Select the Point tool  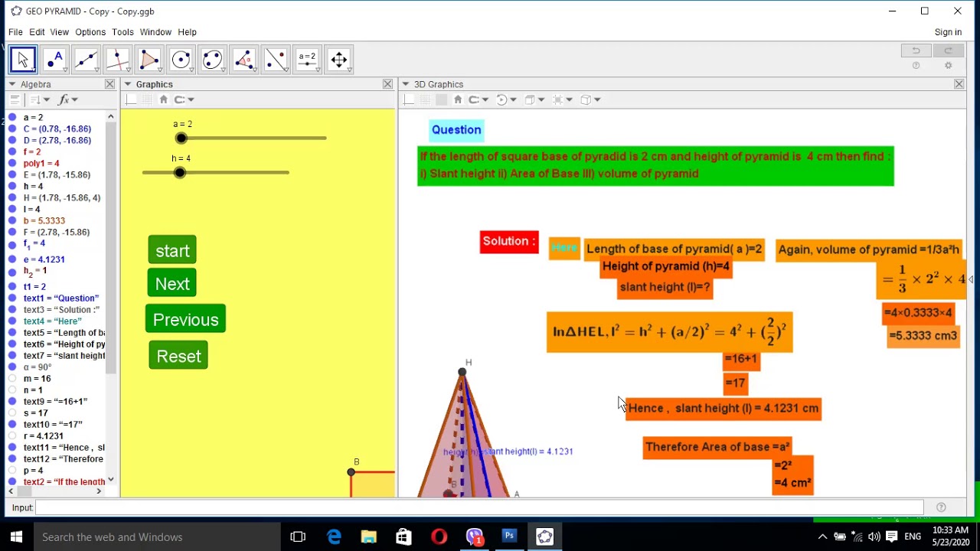pos(55,60)
